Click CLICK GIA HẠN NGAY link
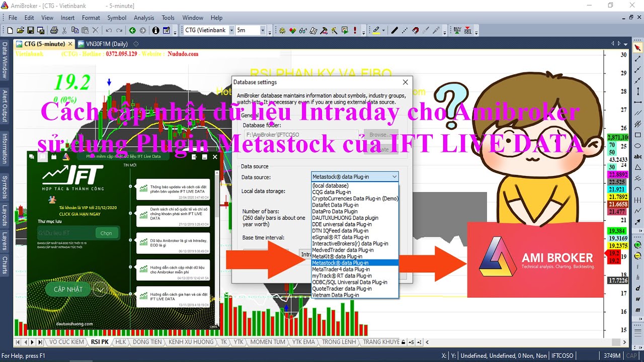This screenshot has height=362, width=644. pos(80,214)
